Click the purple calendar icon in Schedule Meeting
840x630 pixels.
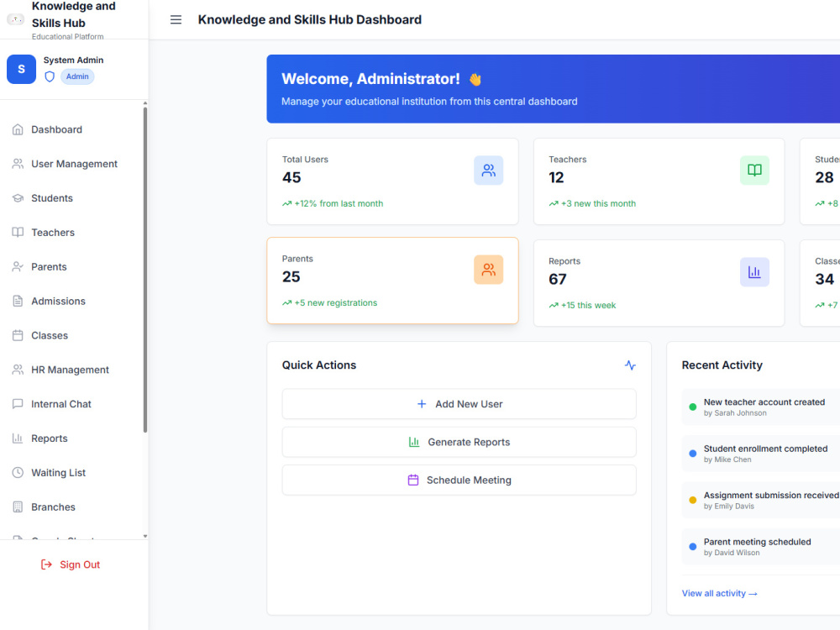tap(413, 480)
